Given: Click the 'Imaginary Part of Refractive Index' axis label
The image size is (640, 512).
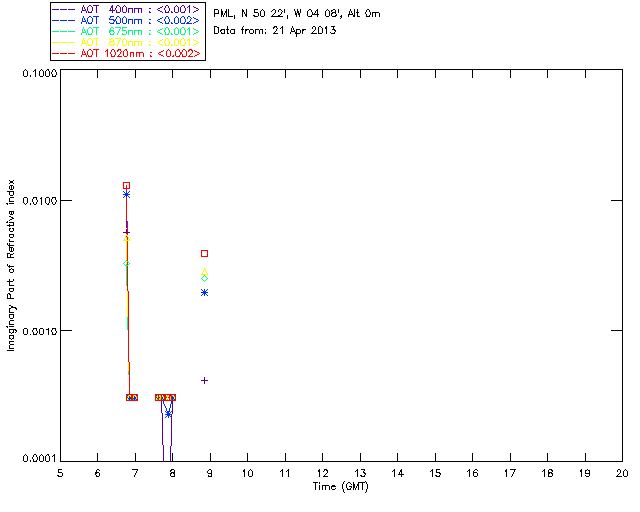Looking at the screenshot, I should coord(11,265).
